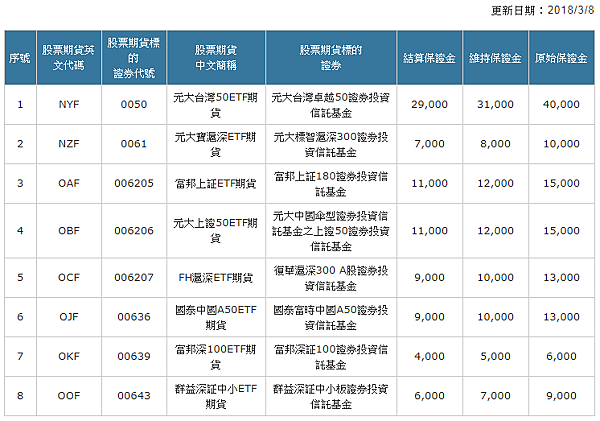
Task: Click 9,000 settlement margin in OCF row
Action: (429, 277)
